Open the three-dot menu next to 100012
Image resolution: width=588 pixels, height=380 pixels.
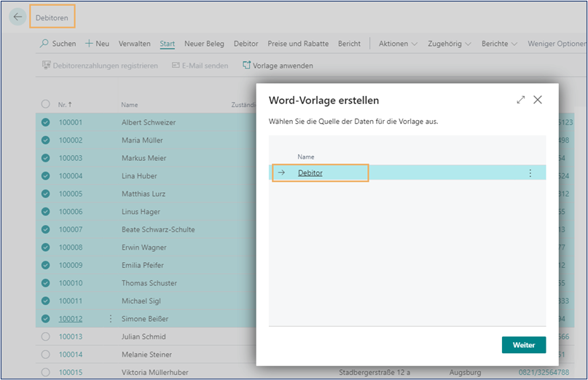coord(111,319)
